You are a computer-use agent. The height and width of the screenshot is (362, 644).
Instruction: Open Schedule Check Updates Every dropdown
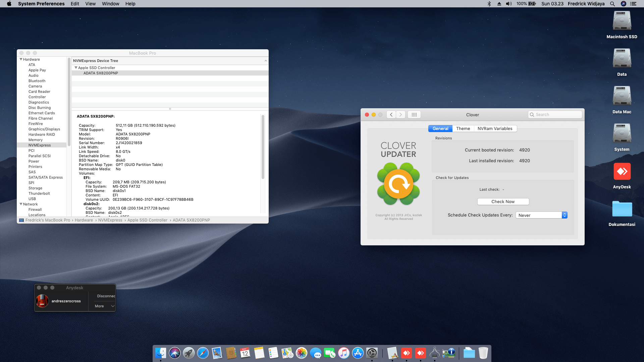541,215
